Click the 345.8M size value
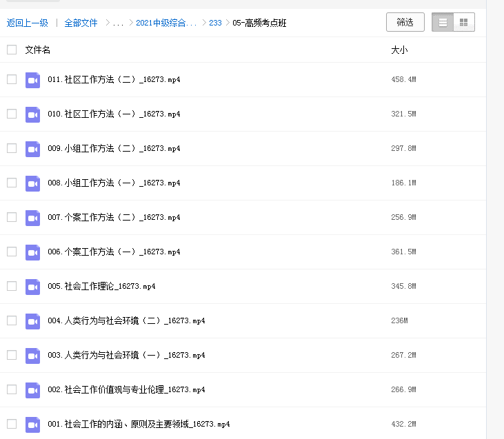This screenshot has height=439, width=504. (x=403, y=286)
